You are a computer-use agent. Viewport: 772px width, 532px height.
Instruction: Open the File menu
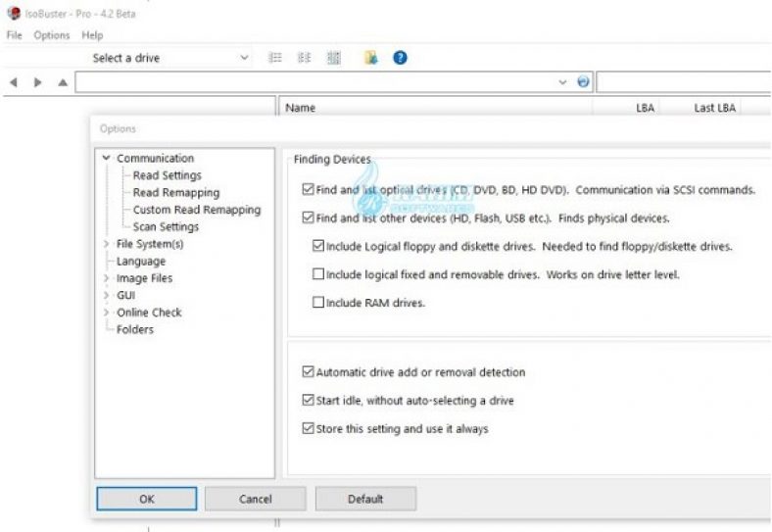click(15, 35)
